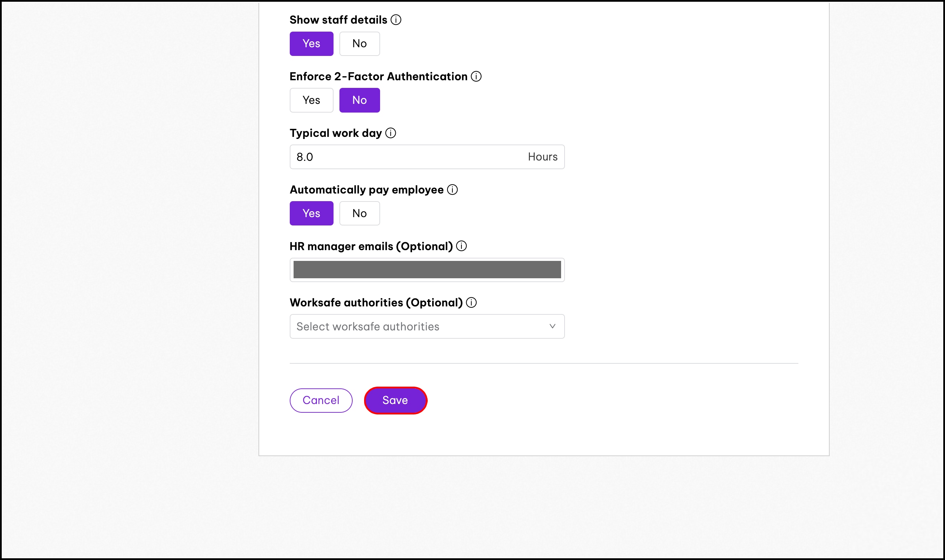The image size is (945, 560).
Task: Disable Automatically pay employee with No
Action: coord(359,214)
